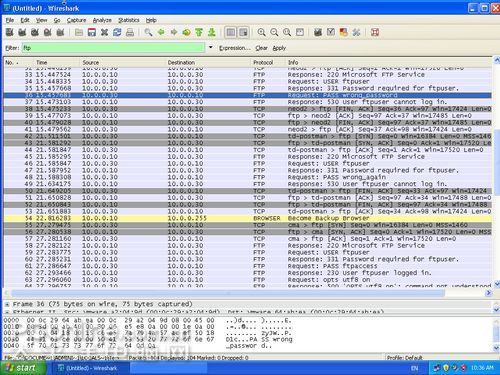Toggle packet list colorization
500x375 pixels.
coord(230,32)
